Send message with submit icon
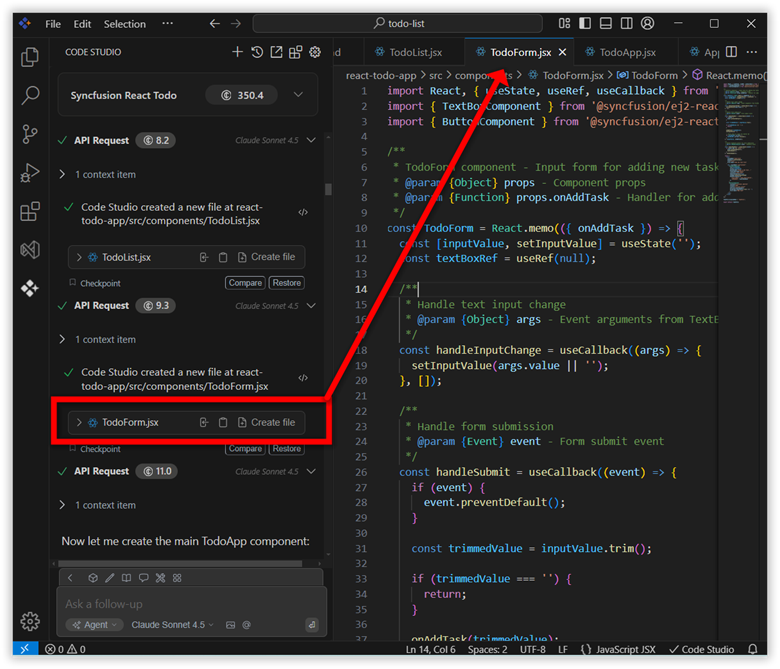This screenshot has height=669, width=780. coord(312,625)
